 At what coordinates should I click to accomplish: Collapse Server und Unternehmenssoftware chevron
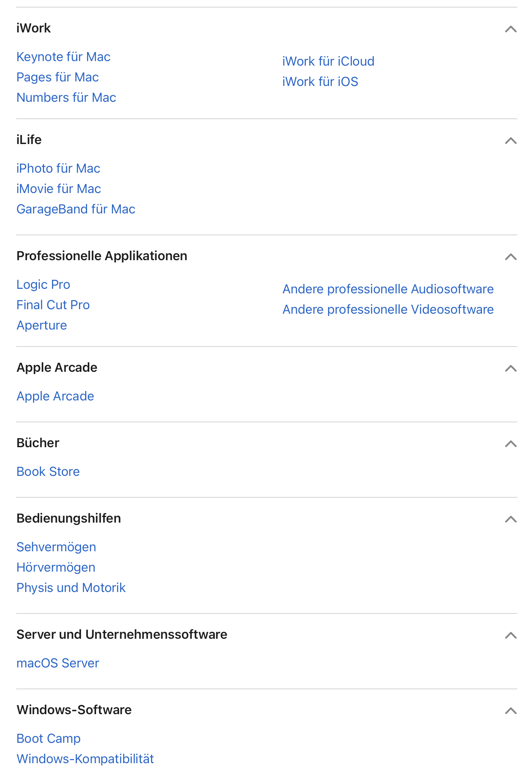(511, 635)
